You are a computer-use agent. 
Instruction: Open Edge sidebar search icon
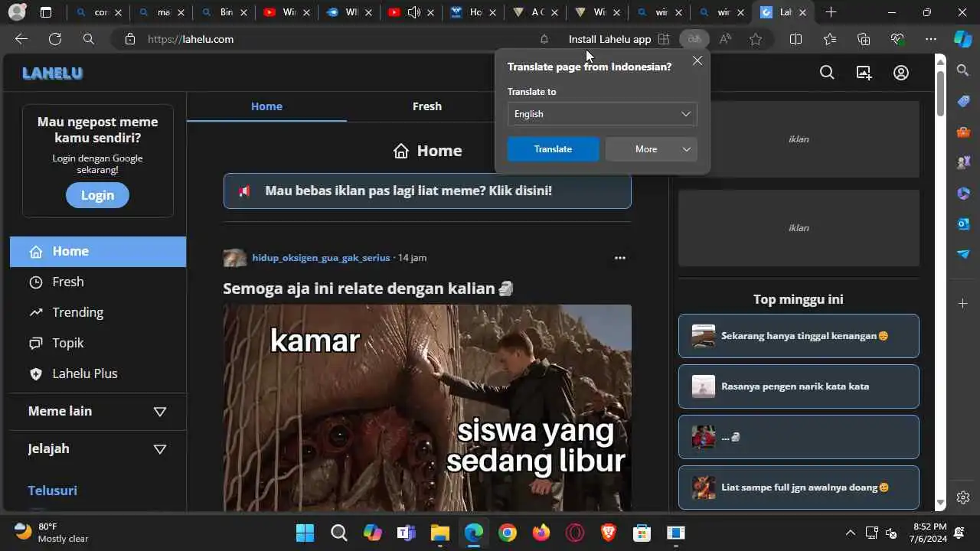963,70
